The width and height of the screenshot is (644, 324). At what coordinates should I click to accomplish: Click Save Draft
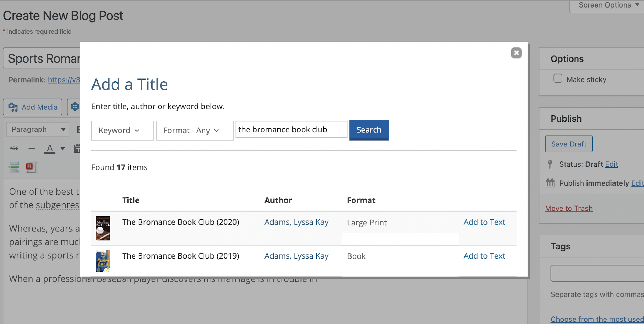[569, 144]
